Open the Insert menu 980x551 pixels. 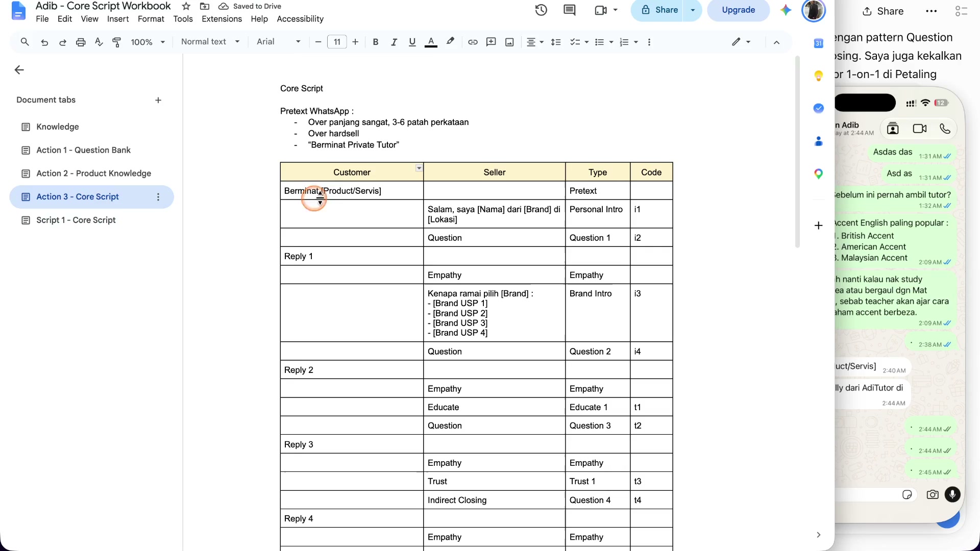tap(118, 19)
